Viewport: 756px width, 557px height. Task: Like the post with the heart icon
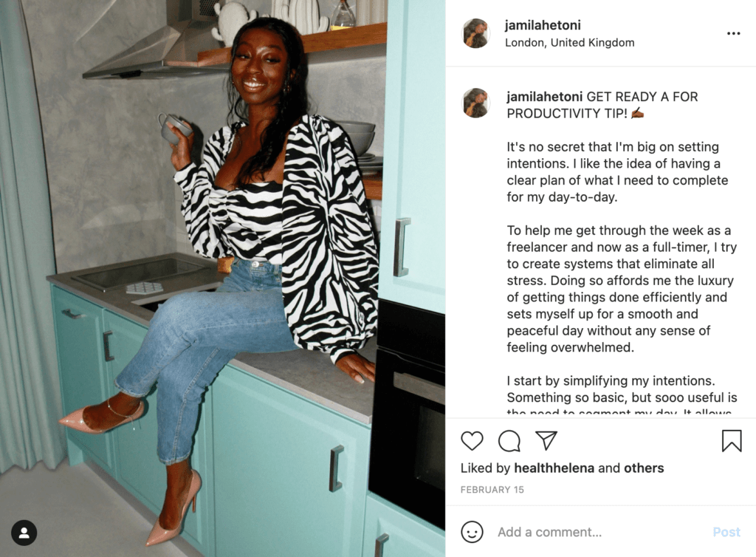[472, 441]
